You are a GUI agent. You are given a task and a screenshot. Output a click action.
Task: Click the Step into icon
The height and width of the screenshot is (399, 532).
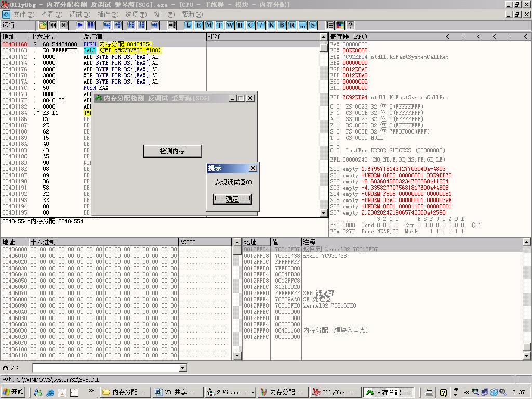click(x=107, y=25)
